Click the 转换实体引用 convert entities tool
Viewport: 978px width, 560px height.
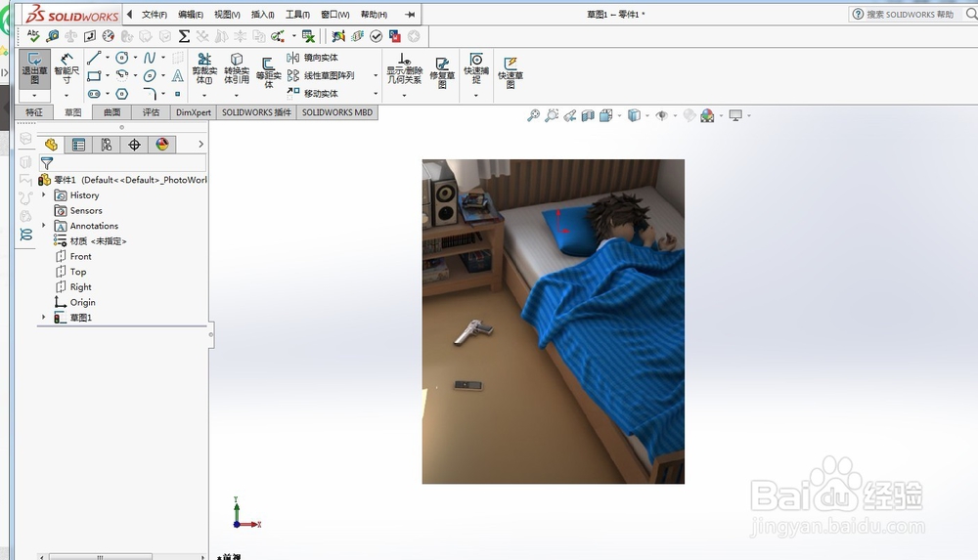point(237,68)
